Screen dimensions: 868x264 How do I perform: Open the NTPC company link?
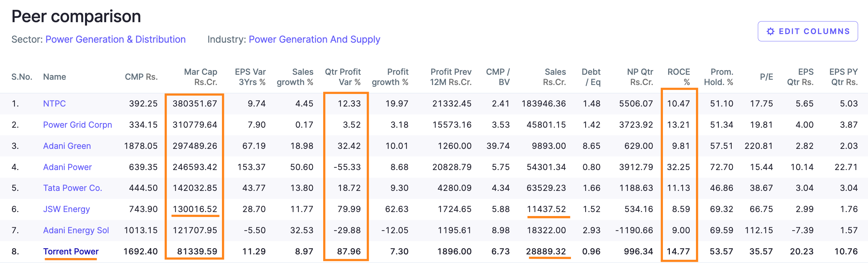point(55,104)
